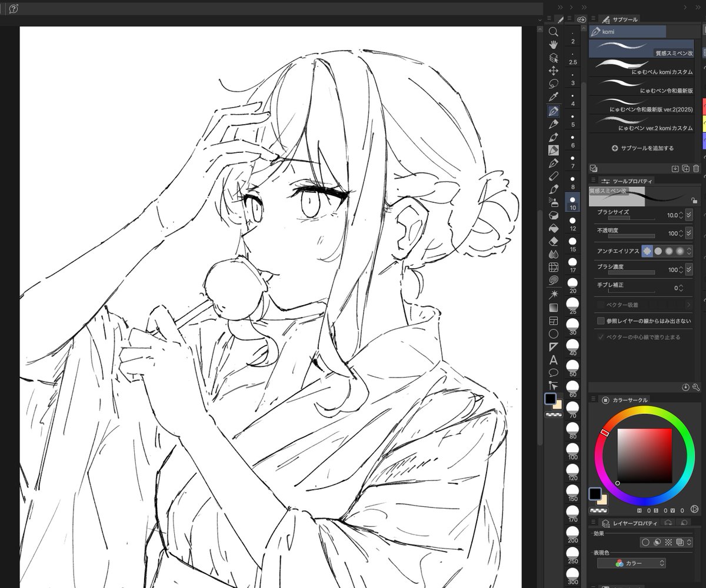Open 表現色 カラー dropdown
The image size is (706, 588).
[631, 563]
